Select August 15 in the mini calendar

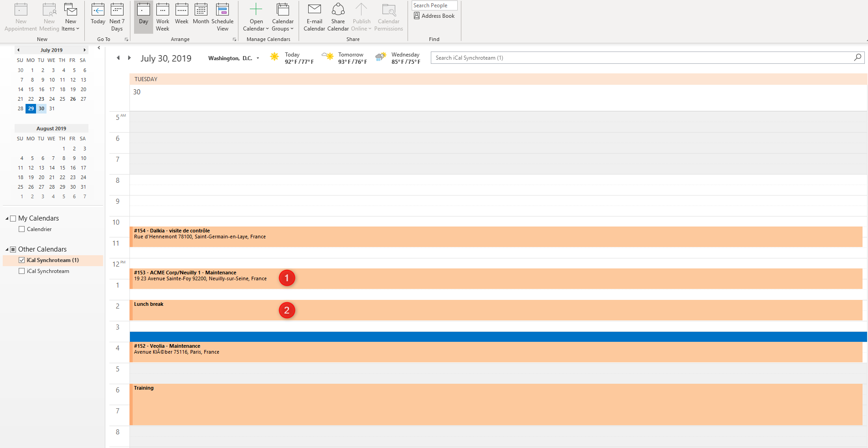click(62, 168)
